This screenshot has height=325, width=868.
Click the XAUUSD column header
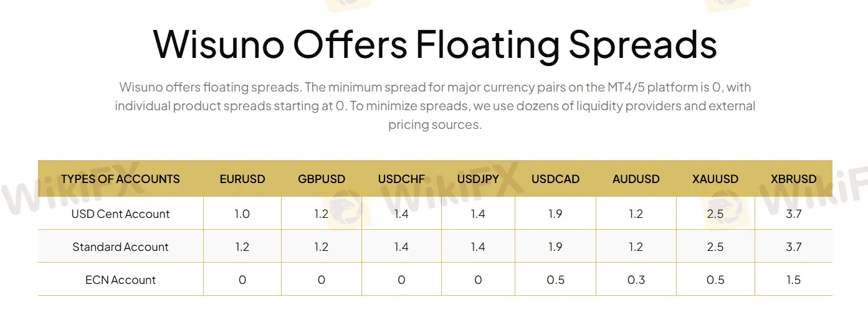point(715,179)
